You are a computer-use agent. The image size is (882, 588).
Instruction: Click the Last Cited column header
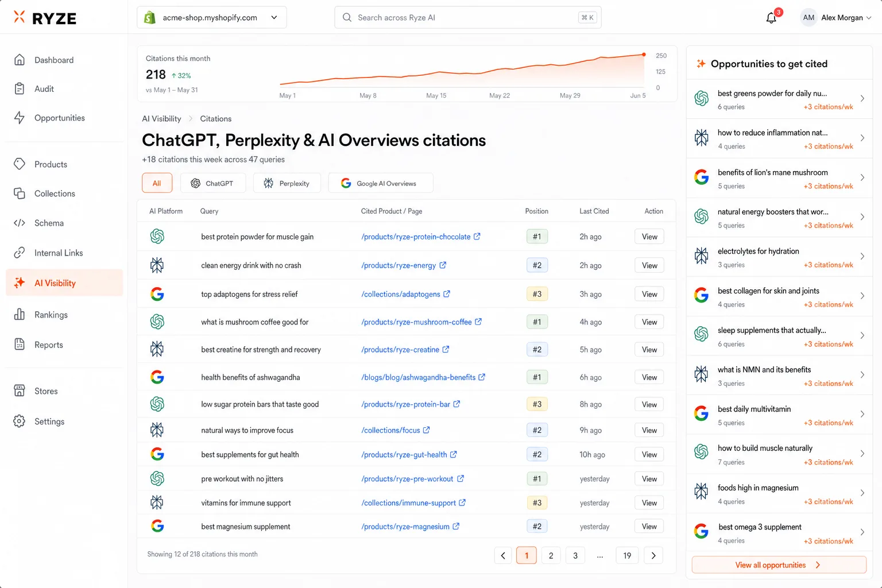594,211
